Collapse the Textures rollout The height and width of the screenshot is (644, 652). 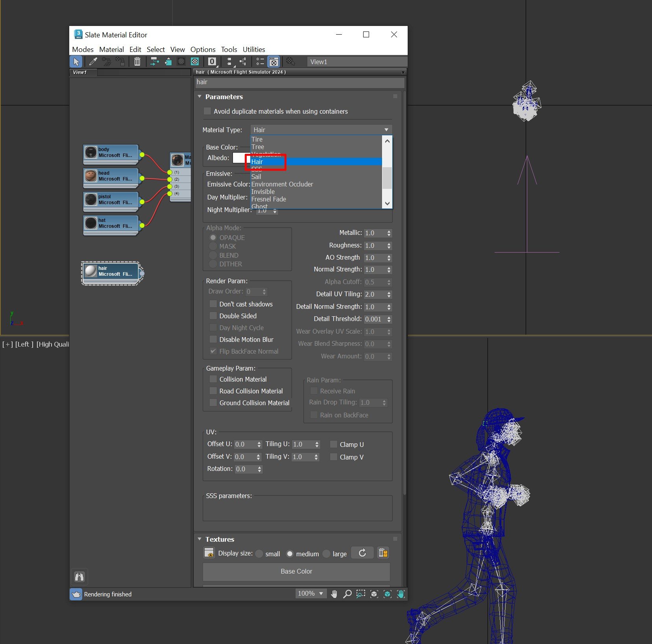pyautogui.click(x=199, y=539)
